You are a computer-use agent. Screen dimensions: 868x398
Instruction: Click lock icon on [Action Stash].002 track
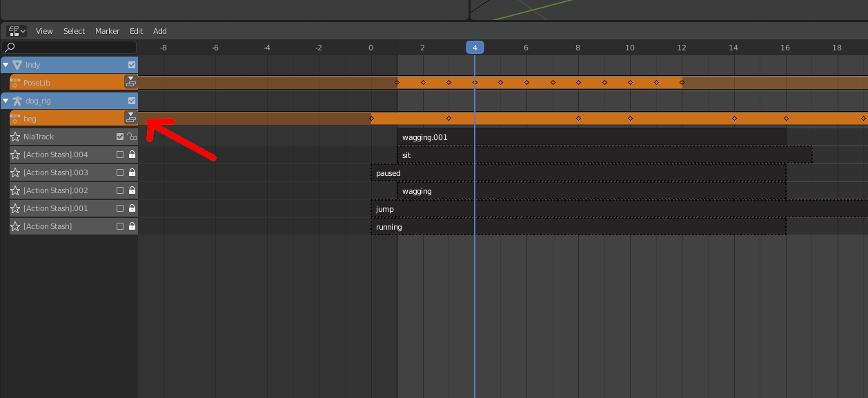point(132,190)
